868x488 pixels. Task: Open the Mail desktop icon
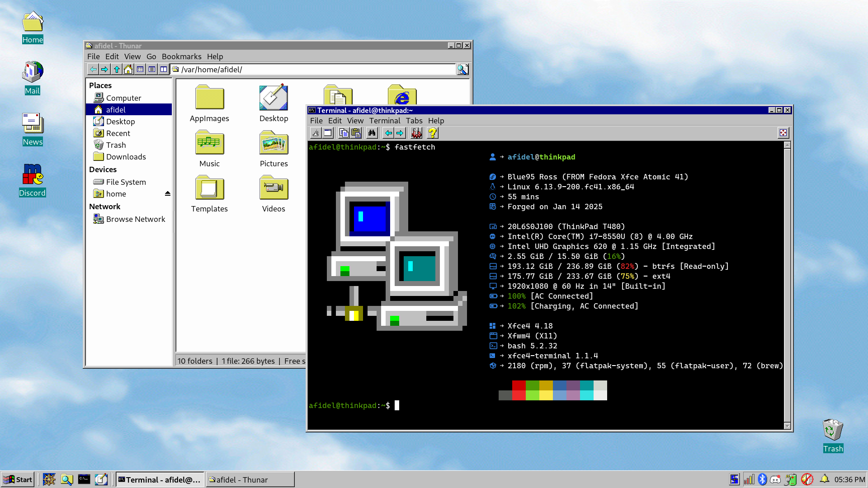(x=33, y=78)
